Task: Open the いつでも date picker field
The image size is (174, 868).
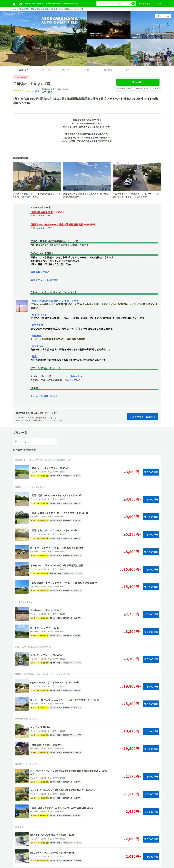Action: click(x=35, y=441)
